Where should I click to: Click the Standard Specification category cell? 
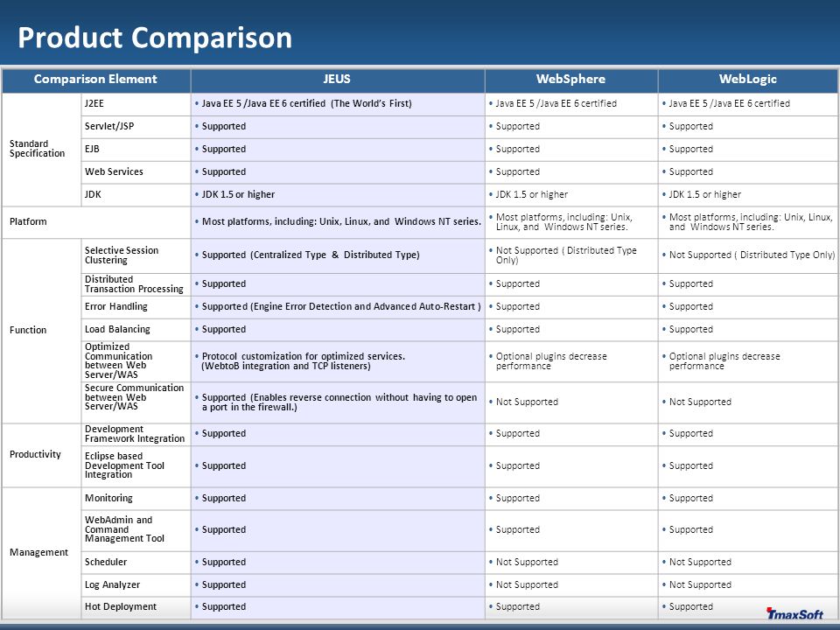[x=41, y=149]
